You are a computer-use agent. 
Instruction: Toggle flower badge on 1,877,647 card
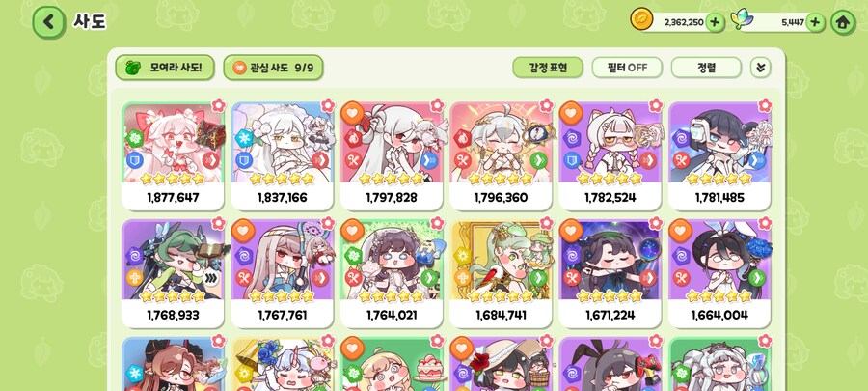point(219,105)
